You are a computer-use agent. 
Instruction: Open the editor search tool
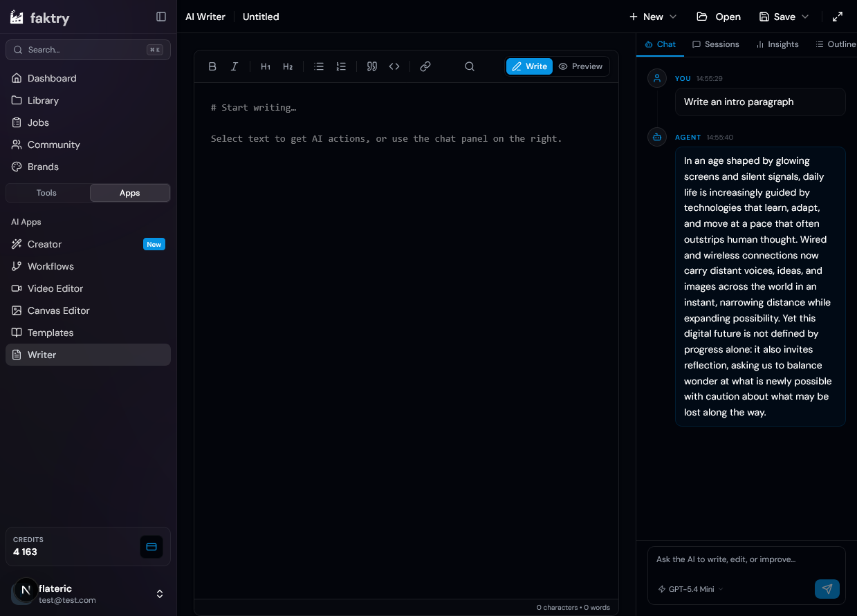(x=470, y=66)
